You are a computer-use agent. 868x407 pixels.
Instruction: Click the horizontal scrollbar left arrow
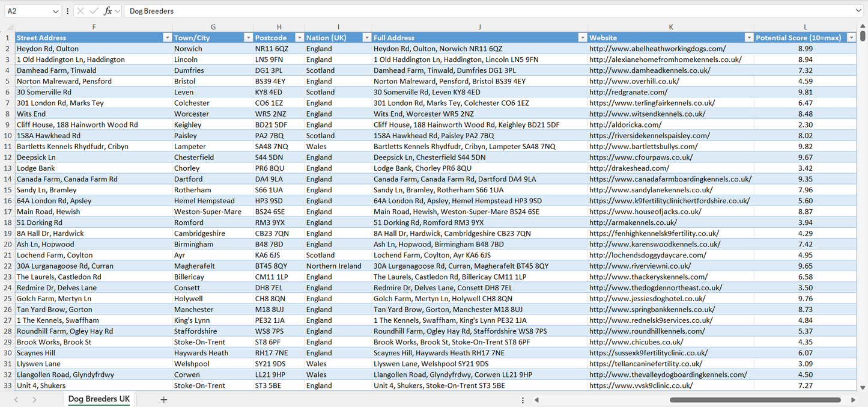(536, 400)
